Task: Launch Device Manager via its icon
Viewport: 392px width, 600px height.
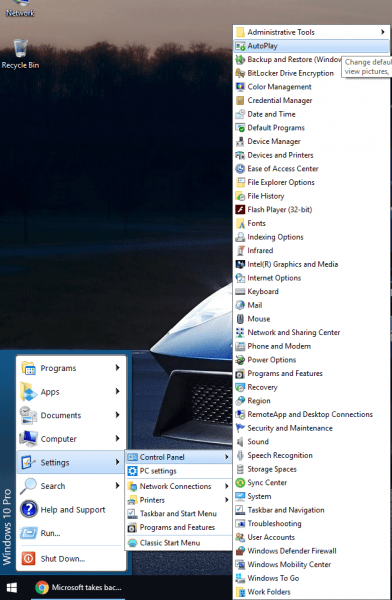Action: tap(240, 142)
